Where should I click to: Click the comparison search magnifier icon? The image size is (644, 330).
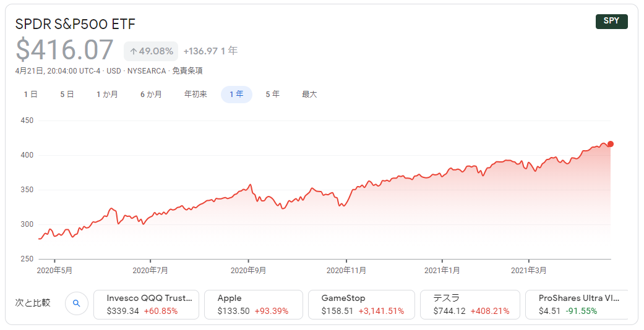(76, 303)
